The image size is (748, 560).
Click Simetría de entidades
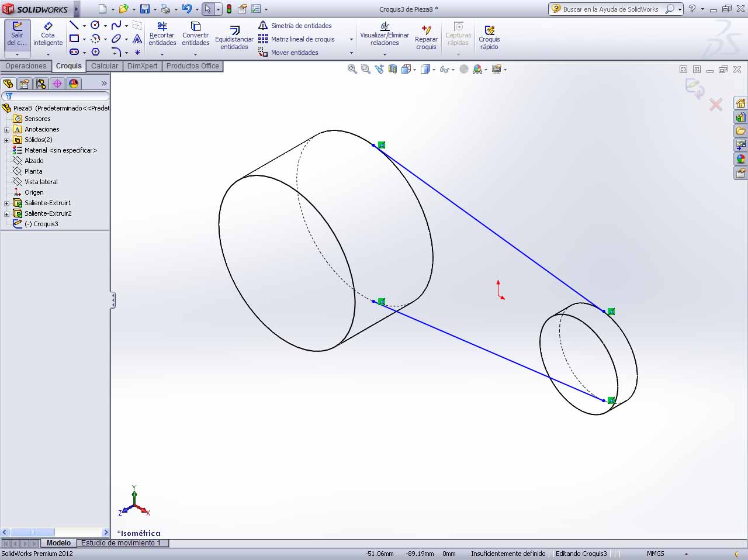pyautogui.click(x=295, y=26)
